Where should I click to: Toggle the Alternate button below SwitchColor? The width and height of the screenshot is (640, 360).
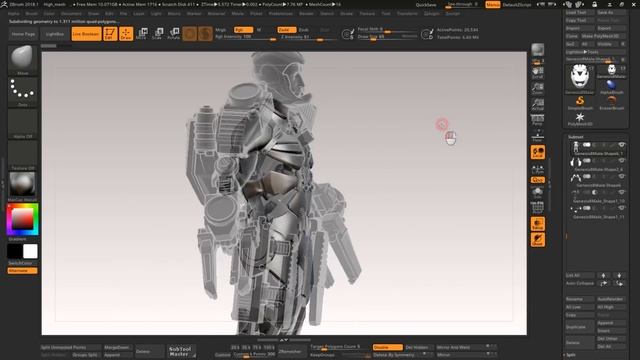[22, 271]
